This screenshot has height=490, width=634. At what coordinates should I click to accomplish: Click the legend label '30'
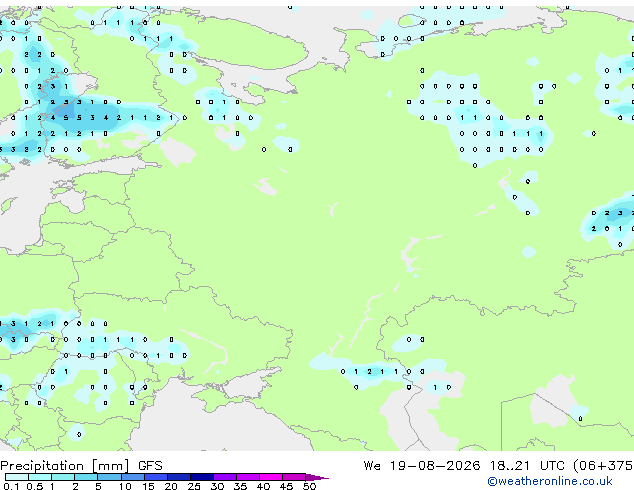click(217, 486)
